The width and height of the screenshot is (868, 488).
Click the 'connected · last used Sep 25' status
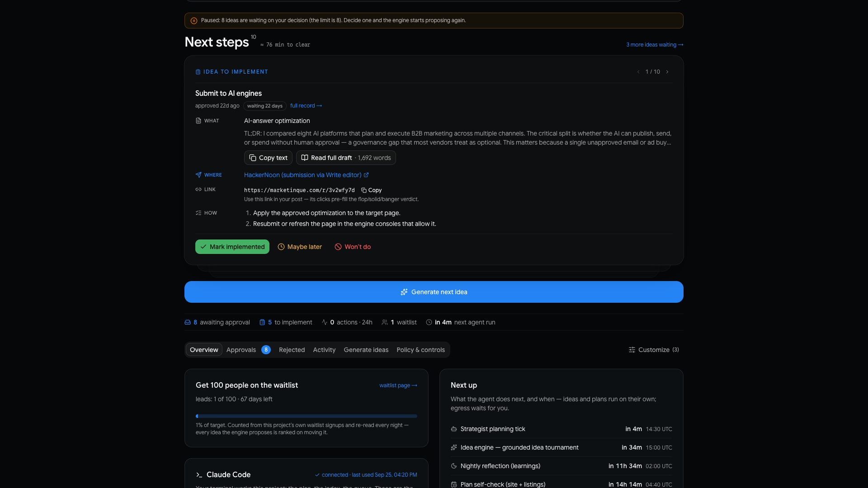click(366, 475)
